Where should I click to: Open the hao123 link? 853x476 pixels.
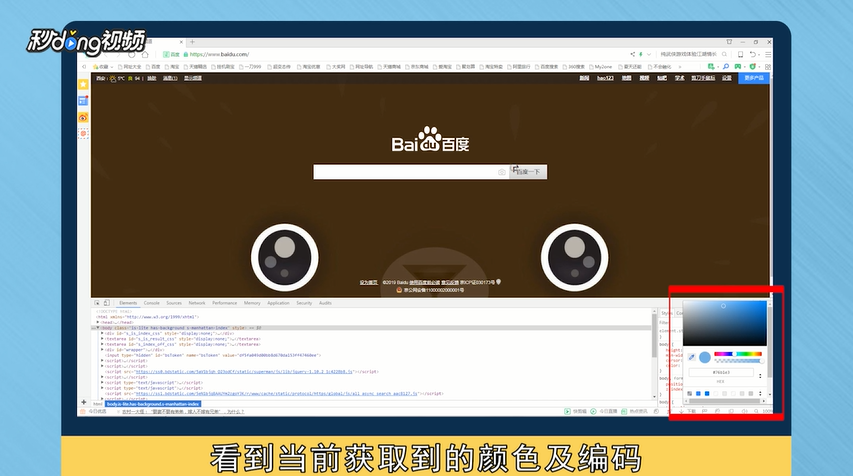605,78
